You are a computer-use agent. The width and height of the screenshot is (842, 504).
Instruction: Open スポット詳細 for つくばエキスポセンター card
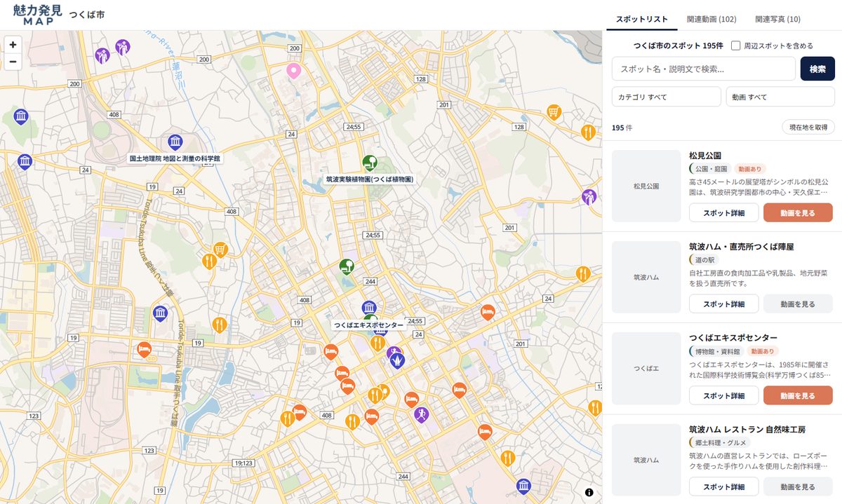coord(723,395)
